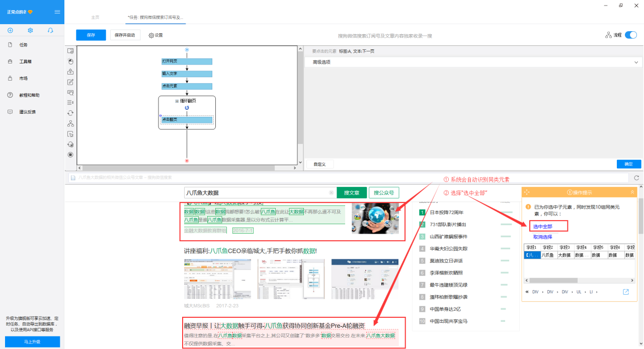Open the article 讲座福利:八爪鱼CEO亲临城大
The image size is (644, 349).
click(x=251, y=251)
